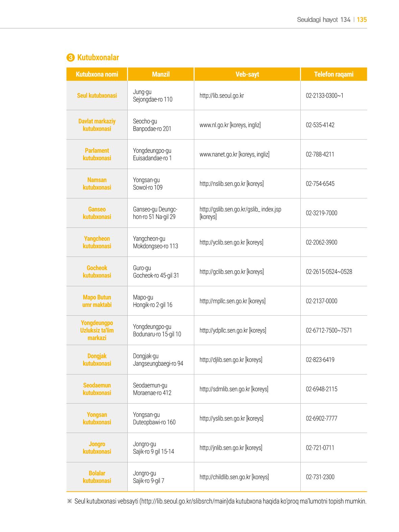This screenshot has height=532, width=399.
Task: Open the lib.seoul.go.kr website link
Action: pos(222,96)
